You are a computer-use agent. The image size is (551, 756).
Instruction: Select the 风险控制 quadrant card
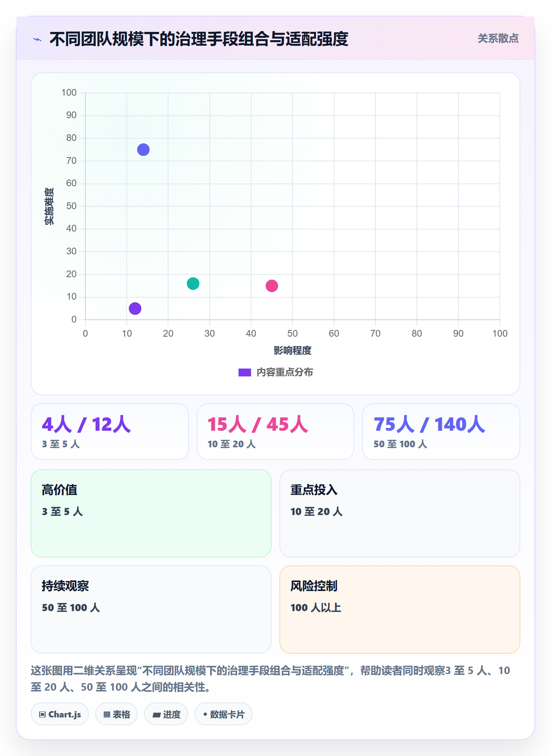(x=400, y=610)
